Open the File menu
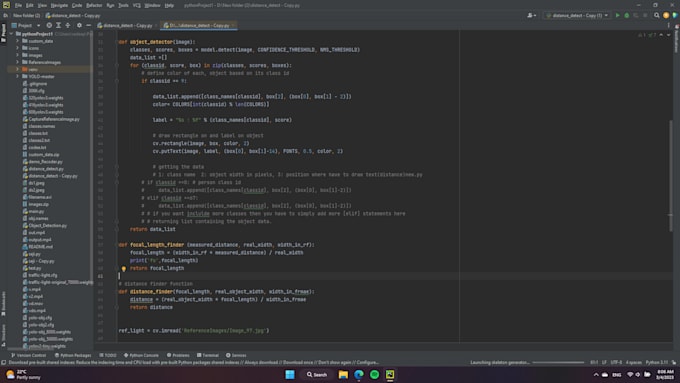Image resolution: width=680 pixels, height=383 pixels. coord(18,5)
